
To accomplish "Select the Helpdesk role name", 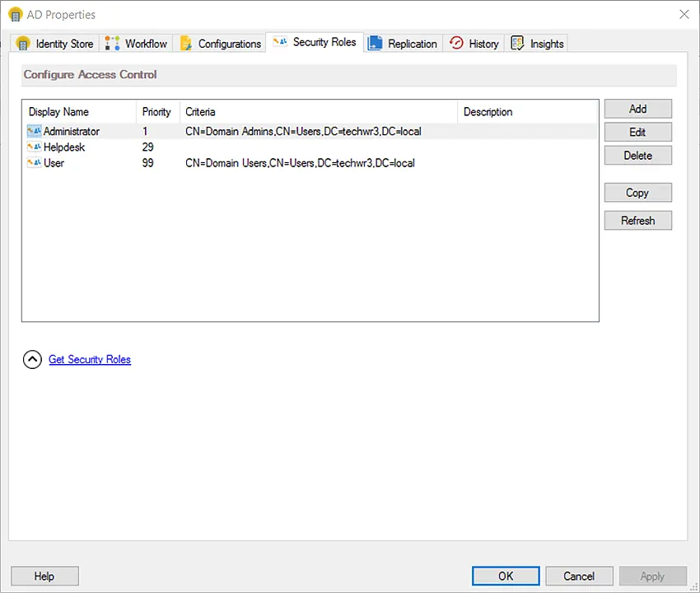I will (64, 147).
